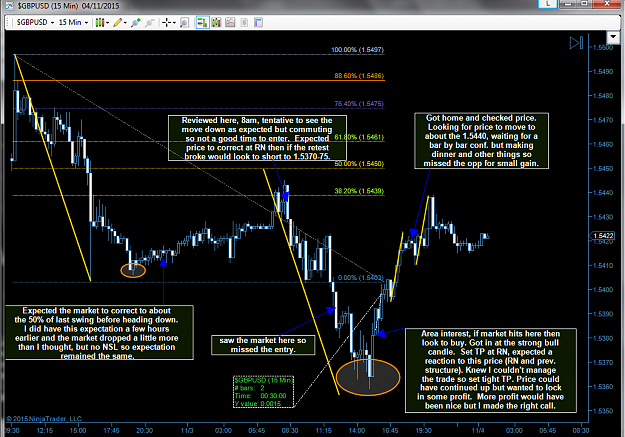Click the 1.5450 price axis label
Screen dimensions: 625x437
[x=603, y=168]
